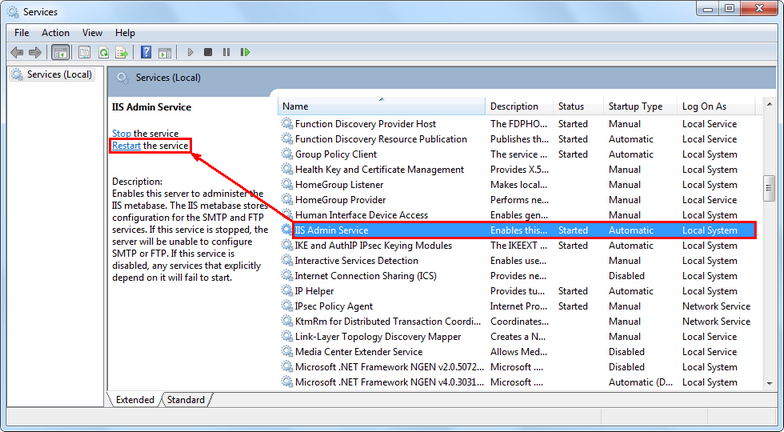Open the blue Help question-mark icon

[146, 52]
